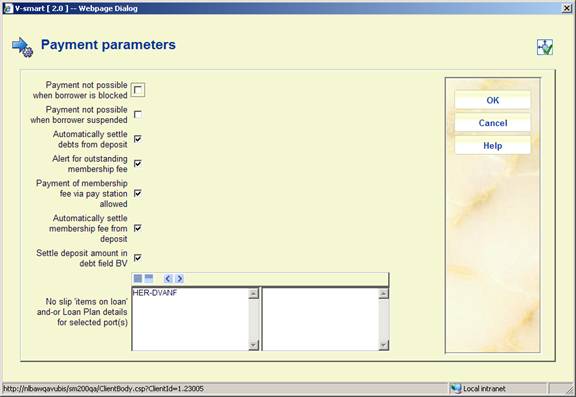Image resolution: width=576 pixels, height=397 pixels.
Task: Click the move-left arrow above the port lists
Action: (168, 279)
